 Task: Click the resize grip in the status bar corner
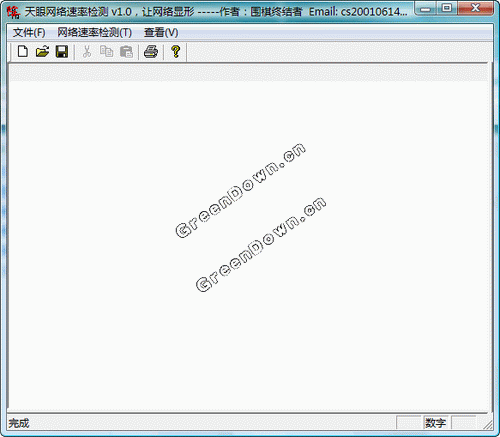point(488,424)
